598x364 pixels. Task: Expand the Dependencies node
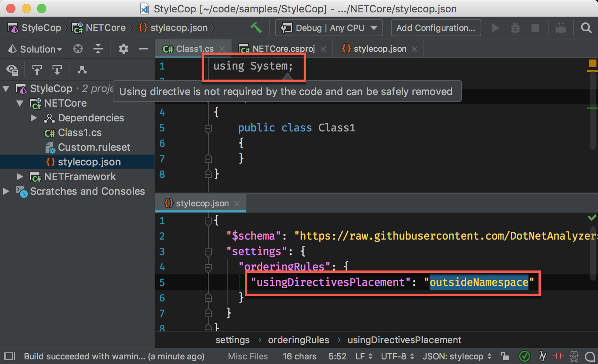(x=34, y=118)
